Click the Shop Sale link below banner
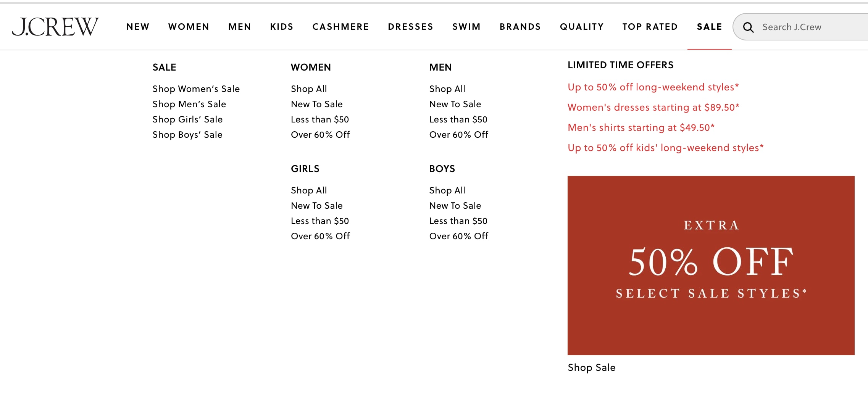 click(592, 367)
